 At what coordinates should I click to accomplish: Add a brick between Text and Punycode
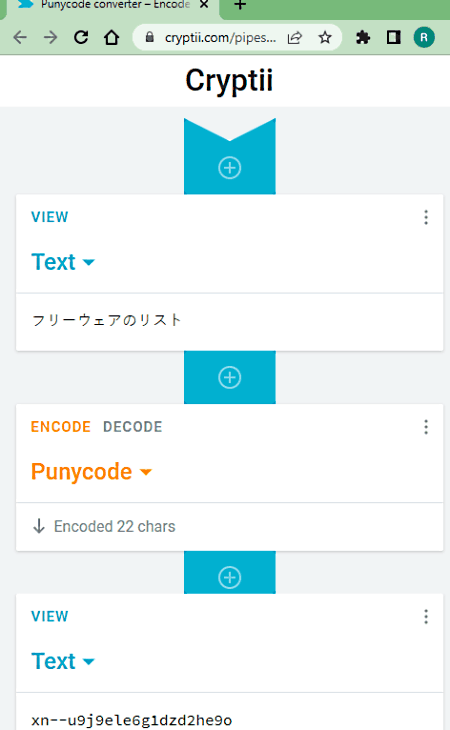[229, 378]
